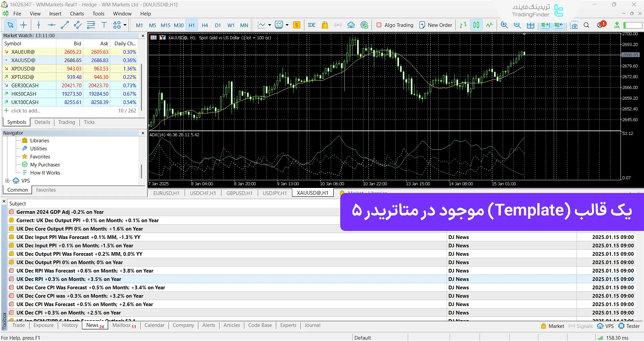Viewport: 644px width, 341px height.
Task: Click the tile windows icon
Action: [530, 25]
